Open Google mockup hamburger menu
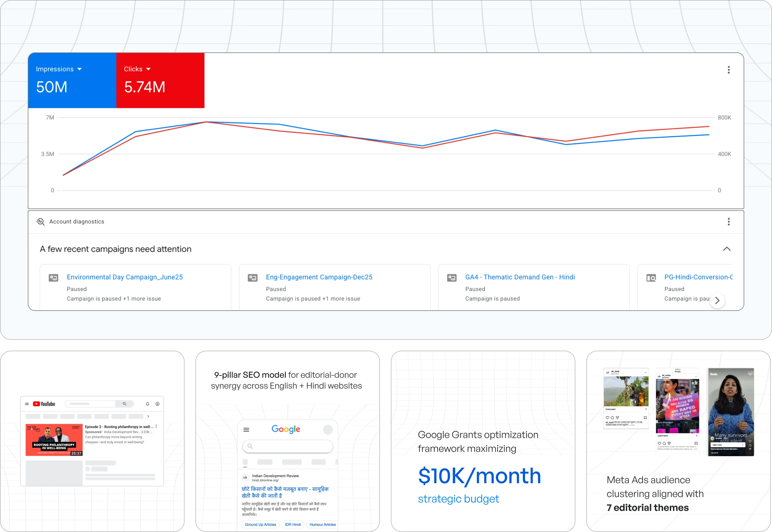The width and height of the screenshot is (772, 532). pyautogui.click(x=246, y=430)
